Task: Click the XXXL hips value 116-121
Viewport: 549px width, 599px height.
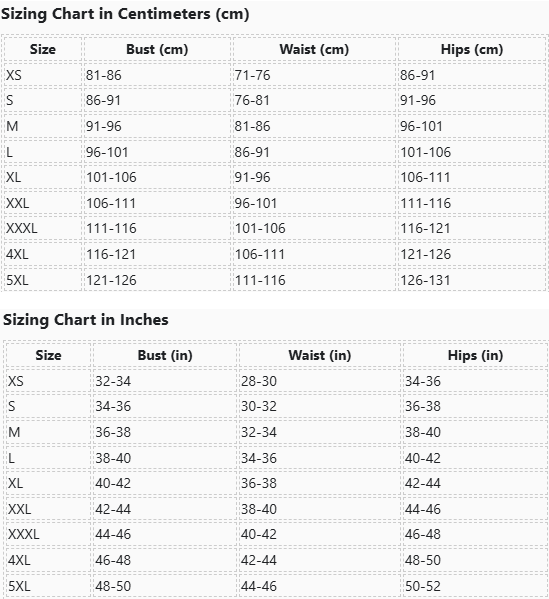Action: 425,228
